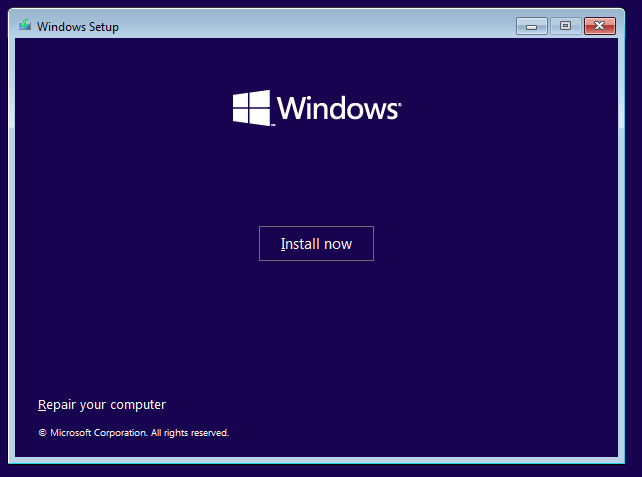Close the Windows Setup window

tap(600, 26)
